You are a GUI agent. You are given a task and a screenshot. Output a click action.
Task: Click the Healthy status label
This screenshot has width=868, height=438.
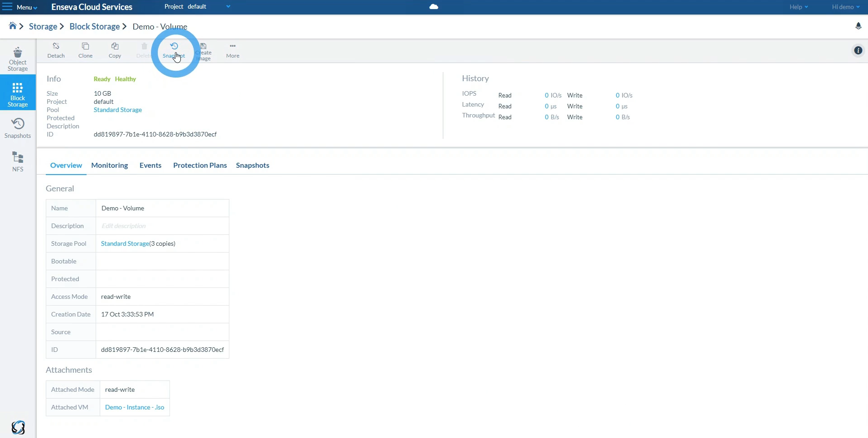[126, 79]
